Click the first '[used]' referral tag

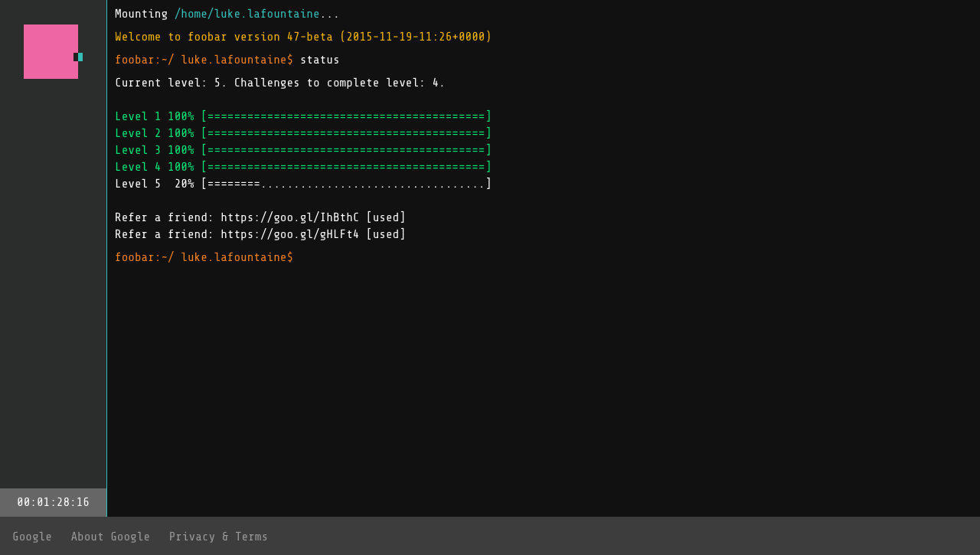coord(386,217)
